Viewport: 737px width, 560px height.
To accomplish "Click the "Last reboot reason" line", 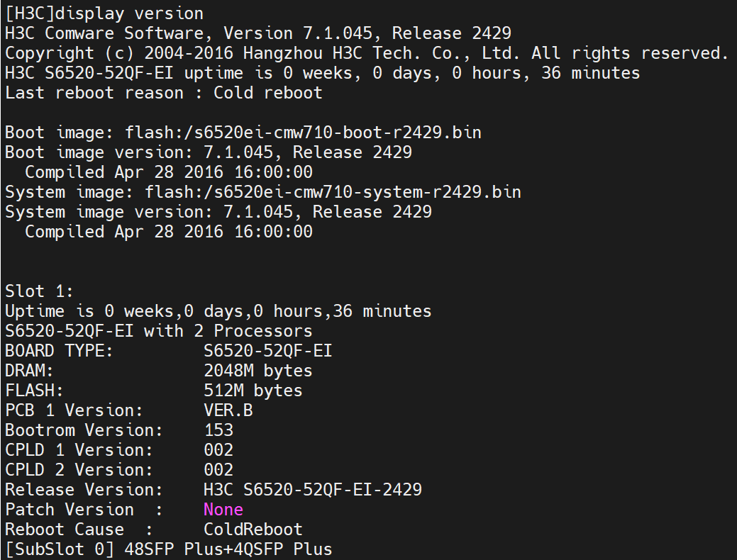I will point(163,93).
